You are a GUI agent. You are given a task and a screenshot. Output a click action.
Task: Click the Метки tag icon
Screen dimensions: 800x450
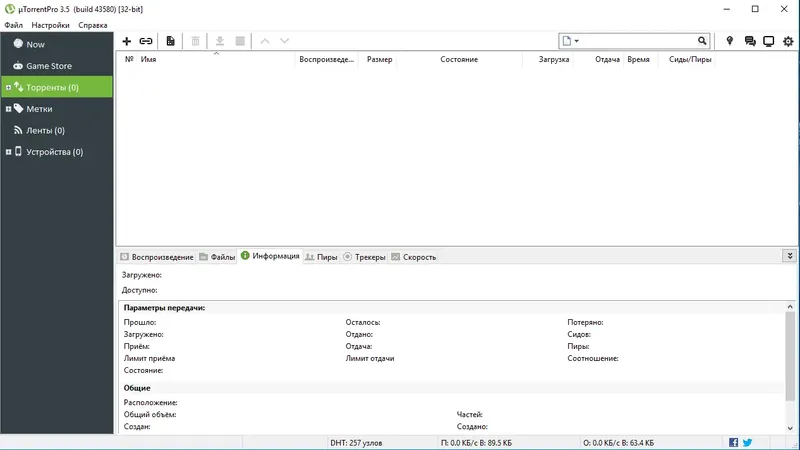pos(18,108)
